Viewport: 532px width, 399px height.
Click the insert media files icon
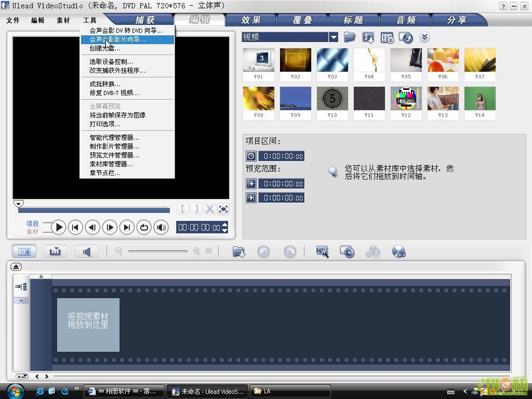pos(239,252)
